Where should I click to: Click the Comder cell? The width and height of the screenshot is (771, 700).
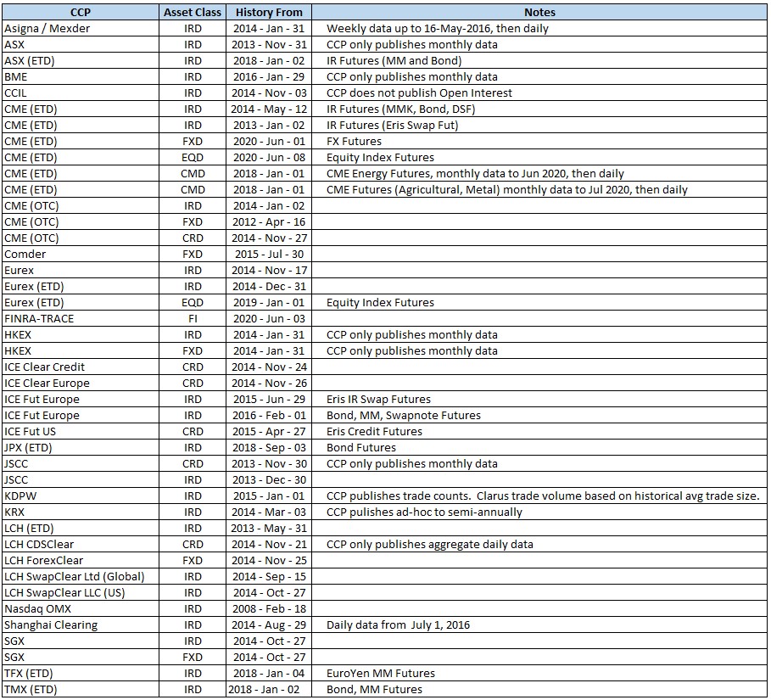(80, 255)
